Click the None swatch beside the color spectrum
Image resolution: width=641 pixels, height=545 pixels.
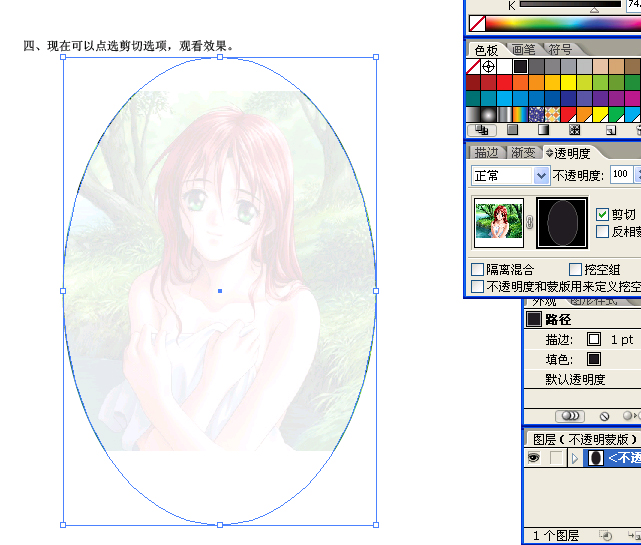(x=477, y=24)
